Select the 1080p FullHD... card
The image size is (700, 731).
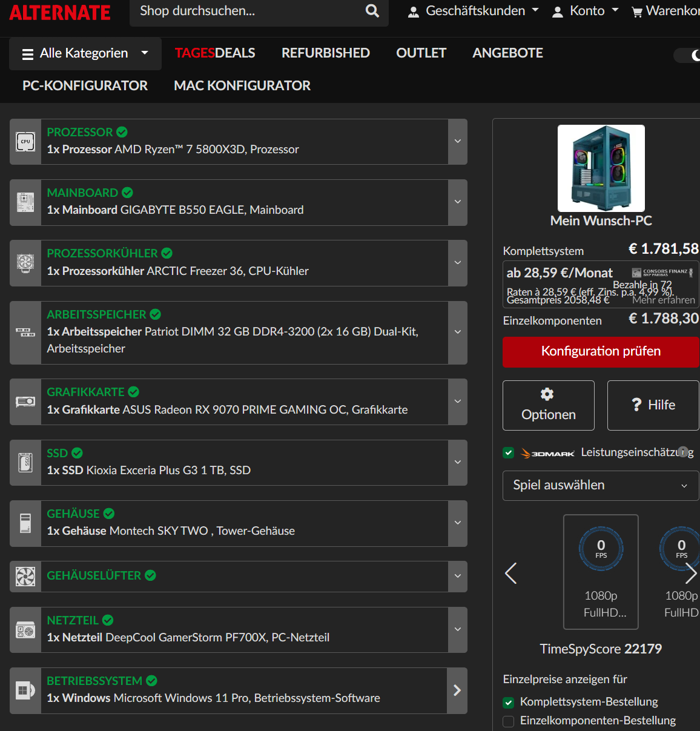[601, 572]
